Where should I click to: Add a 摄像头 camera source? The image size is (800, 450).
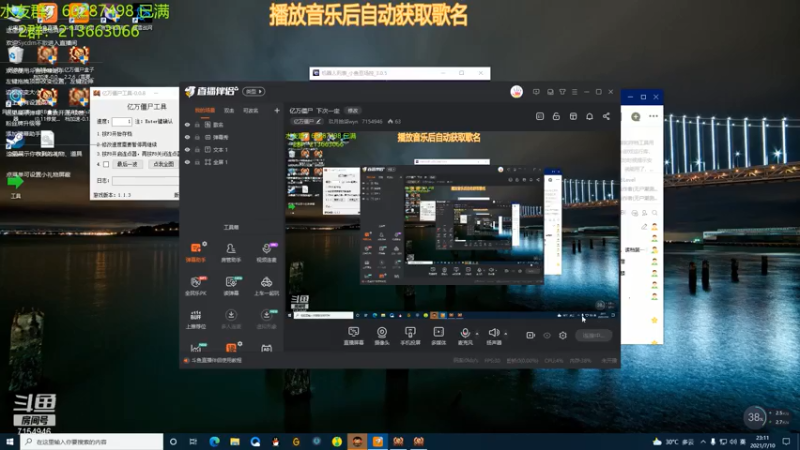tap(382, 336)
